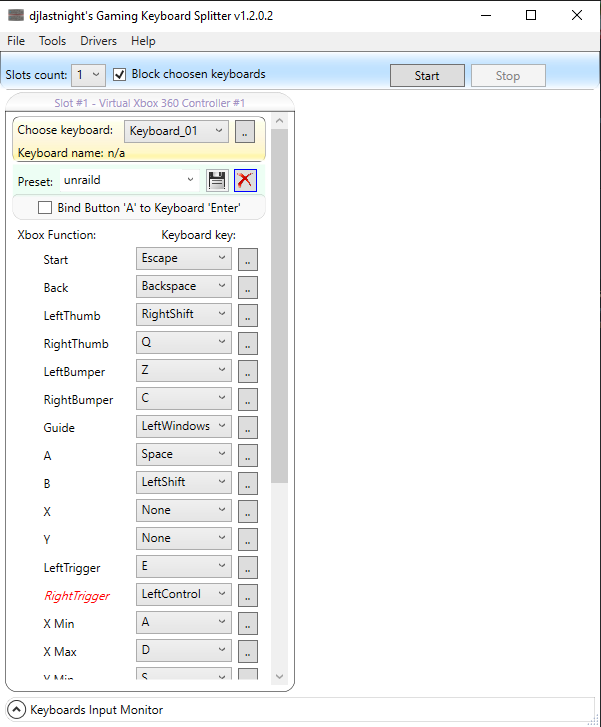601x727 pixels.
Task: Open the Guide dropdown set to LeftWindows
Action: click(x=184, y=426)
